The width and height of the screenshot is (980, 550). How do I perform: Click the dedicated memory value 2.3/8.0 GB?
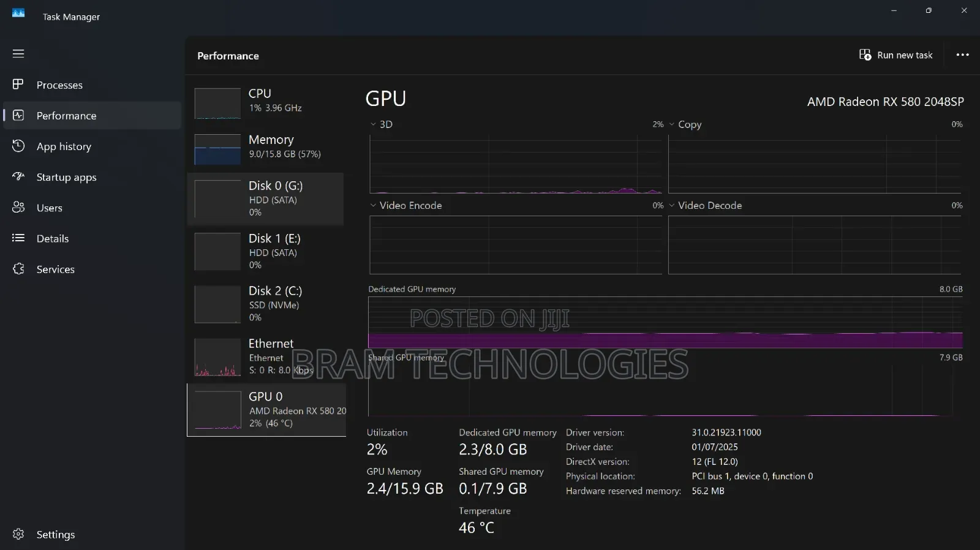493,450
